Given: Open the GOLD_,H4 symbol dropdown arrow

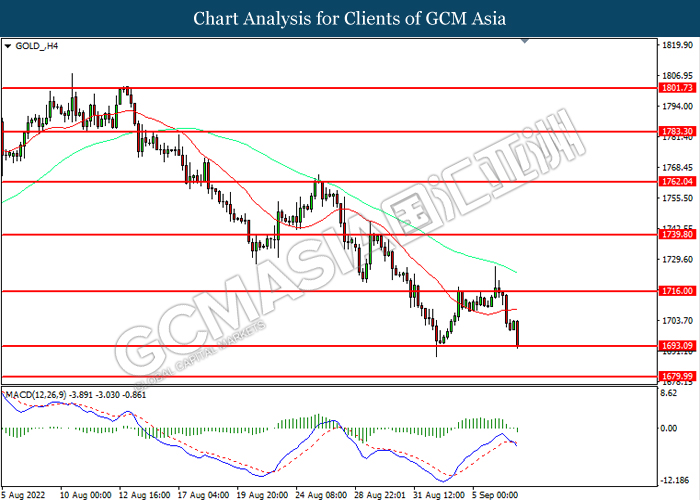Looking at the screenshot, I should [7, 46].
